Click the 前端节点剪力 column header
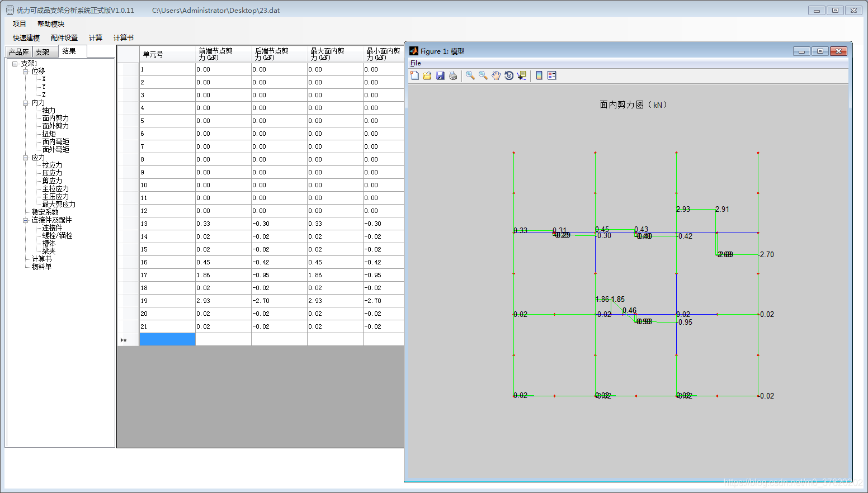The height and width of the screenshot is (493, 868). point(223,54)
